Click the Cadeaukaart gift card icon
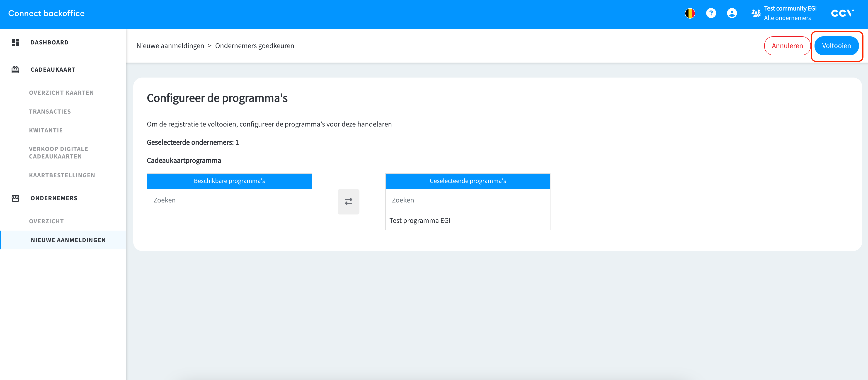The width and height of the screenshot is (868, 380). click(x=15, y=70)
